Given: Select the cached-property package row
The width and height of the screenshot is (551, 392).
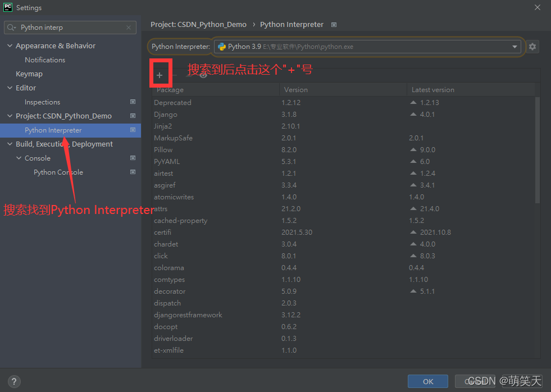Looking at the screenshot, I should coord(344,221).
